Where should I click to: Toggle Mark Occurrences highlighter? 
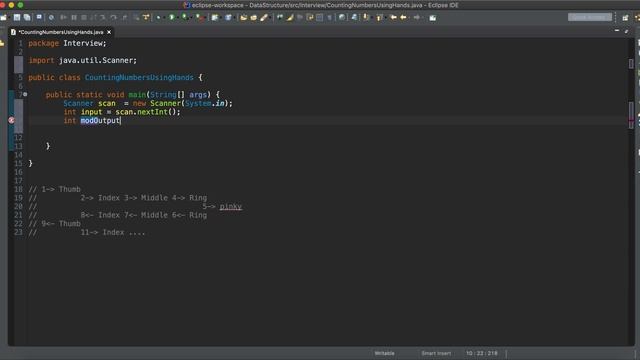tap(290, 18)
